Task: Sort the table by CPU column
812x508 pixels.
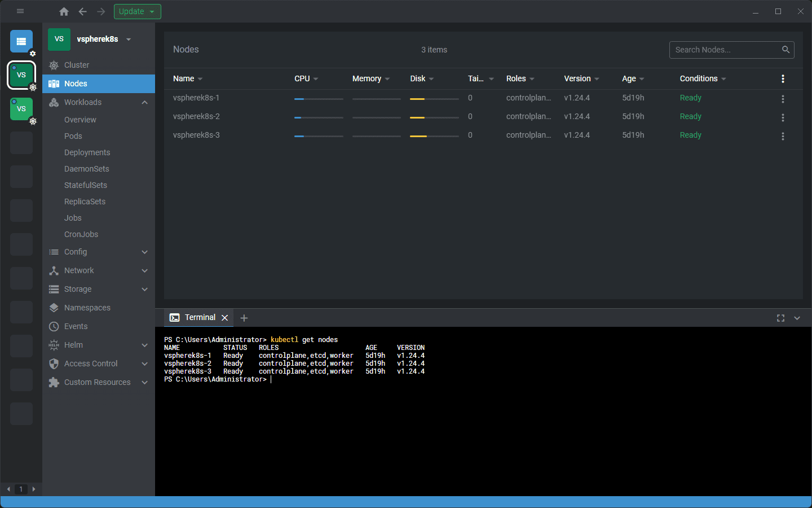Action: [x=302, y=78]
